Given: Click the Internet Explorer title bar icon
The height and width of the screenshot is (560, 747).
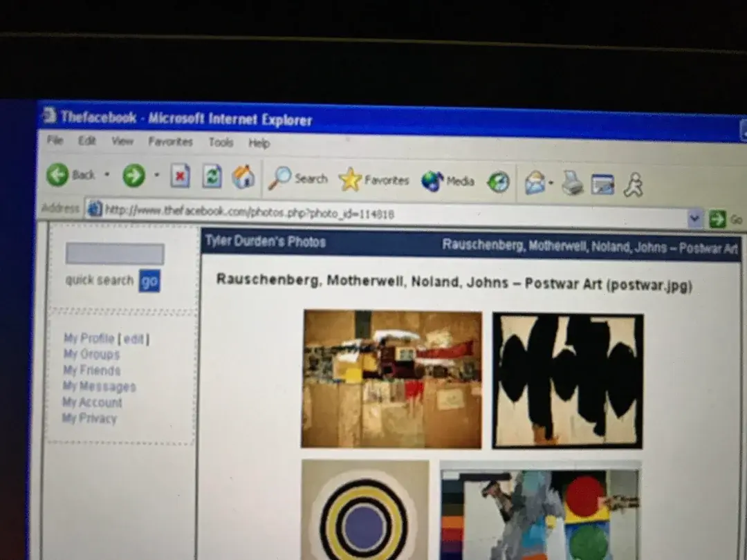Looking at the screenshot, I should (x=49, y=115).
